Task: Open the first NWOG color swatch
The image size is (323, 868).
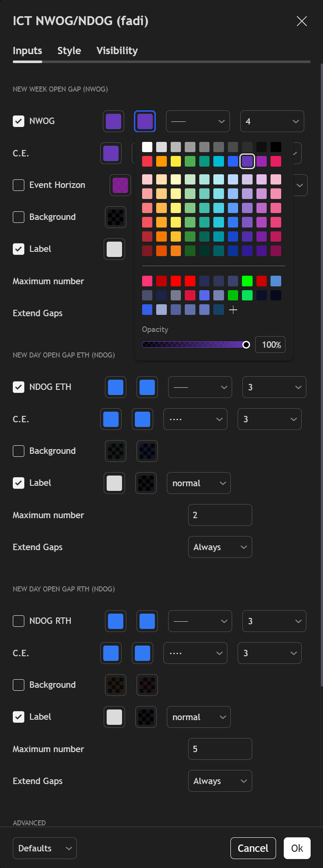Action: [113, 121]
